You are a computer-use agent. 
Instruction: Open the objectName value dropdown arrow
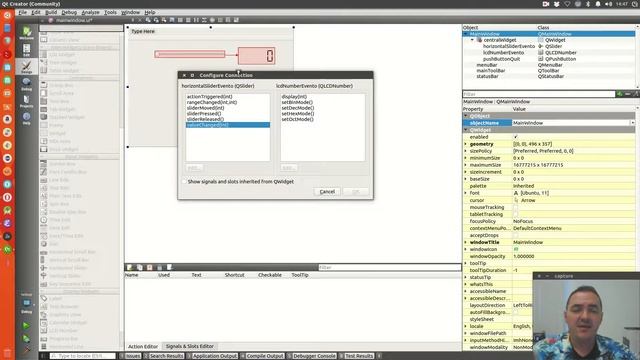tap(632, 123)
